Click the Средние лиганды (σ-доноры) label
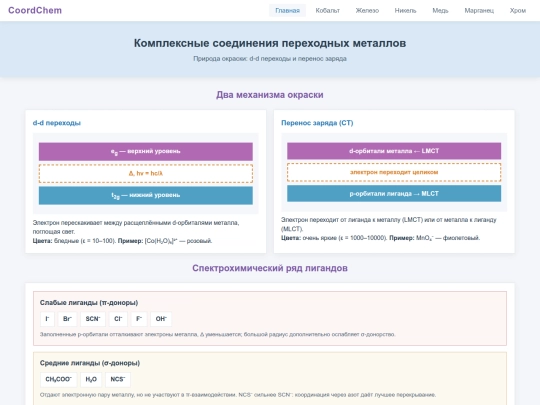540x405 pixels. point(90,363)
